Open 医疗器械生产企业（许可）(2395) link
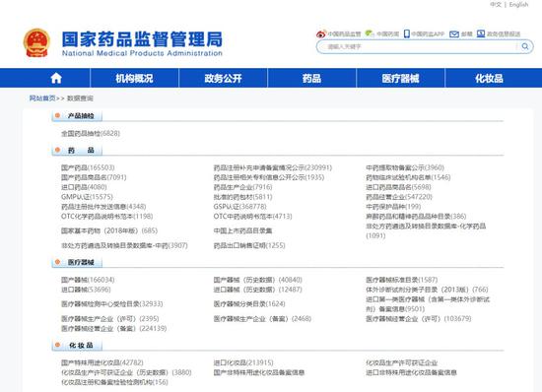The width and height of the screenshot is (542, 392). [110, 318]
